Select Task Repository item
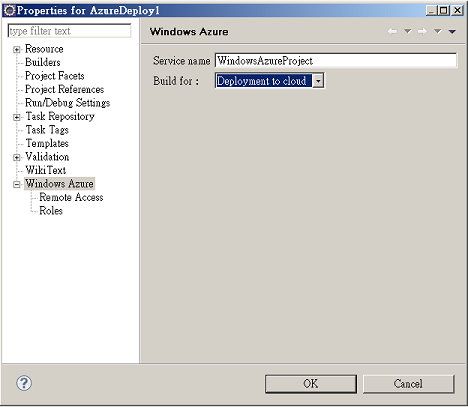This screenshot has height=407, width=468. click(60, 116)
